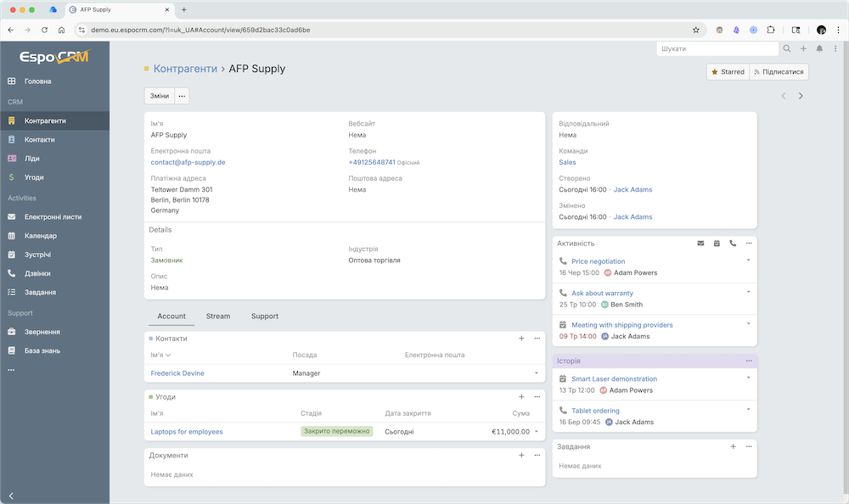Open browser extensions puzzle icon
The image size is (849, 504).
(771, 30)
